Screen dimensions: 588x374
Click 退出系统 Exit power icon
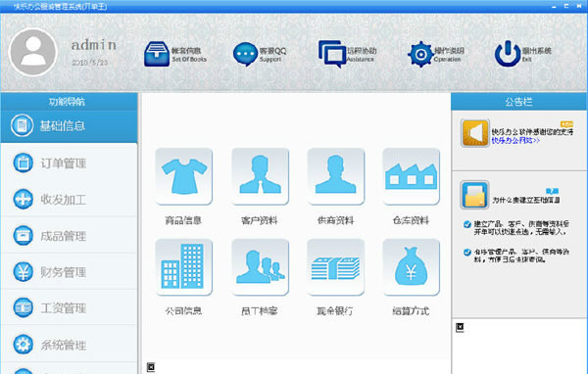(507, 54)
